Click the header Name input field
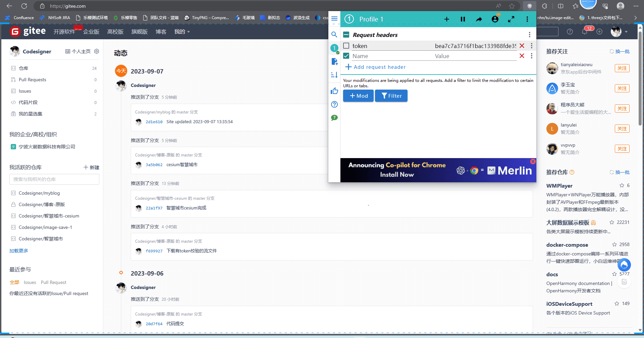The height and width of the screenshot is (338, 644). click(391, 56)
